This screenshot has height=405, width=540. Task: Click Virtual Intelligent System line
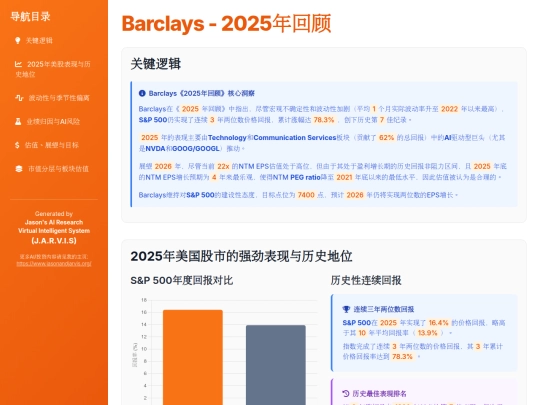coord(54,231)
